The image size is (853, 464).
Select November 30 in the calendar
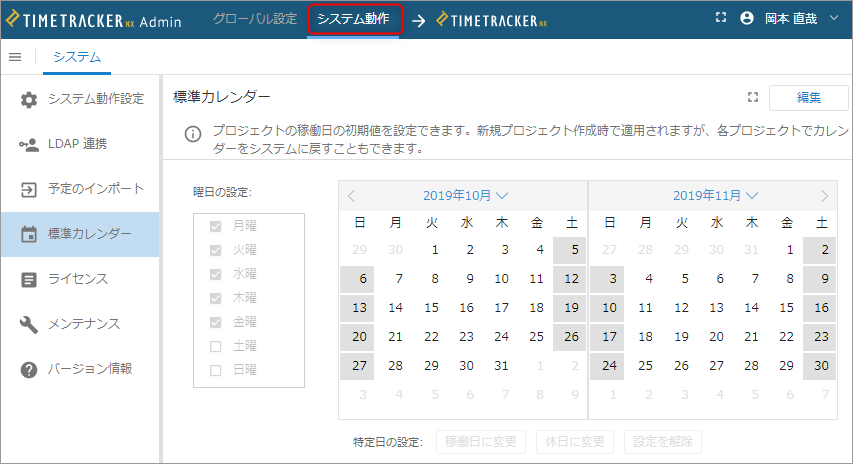coord(820,366)
